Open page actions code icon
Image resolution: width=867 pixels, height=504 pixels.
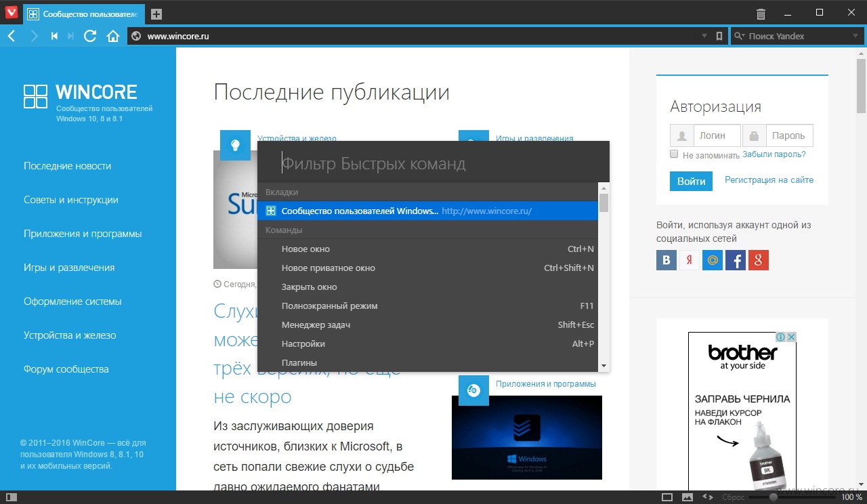coord(708,497)
